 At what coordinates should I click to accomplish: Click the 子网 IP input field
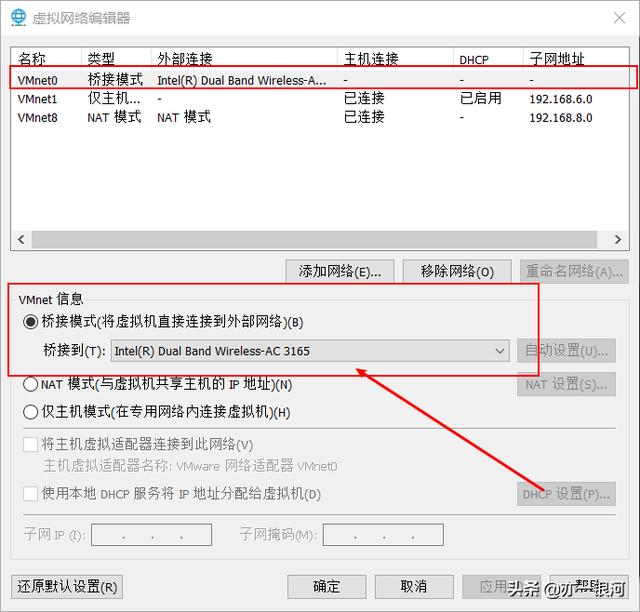click(x=151, y=535)
